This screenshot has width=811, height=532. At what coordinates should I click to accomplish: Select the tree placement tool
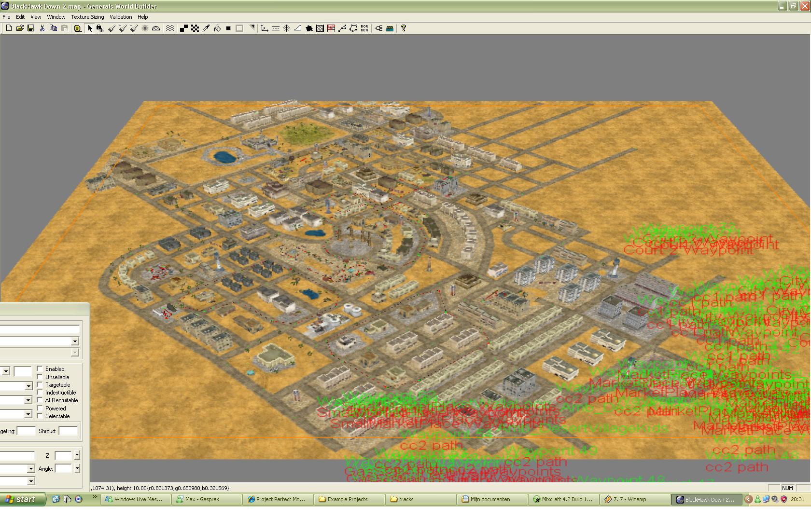tap(286, 28)
